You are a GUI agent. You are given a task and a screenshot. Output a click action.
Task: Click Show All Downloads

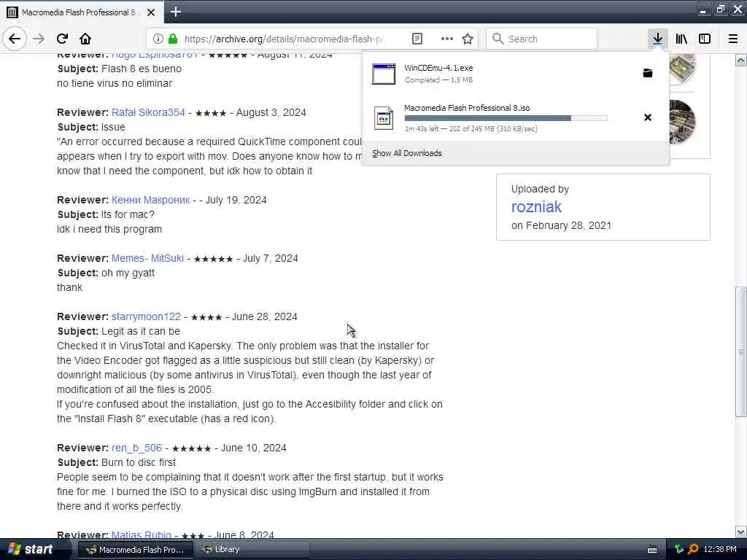click(407, 153)
